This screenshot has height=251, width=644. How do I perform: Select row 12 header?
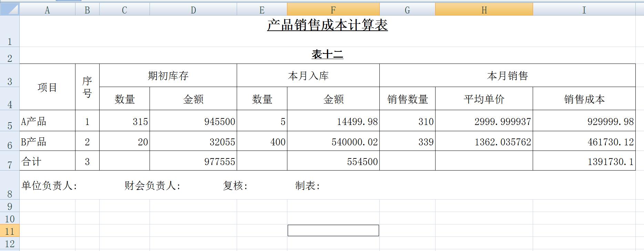(10, 243)
